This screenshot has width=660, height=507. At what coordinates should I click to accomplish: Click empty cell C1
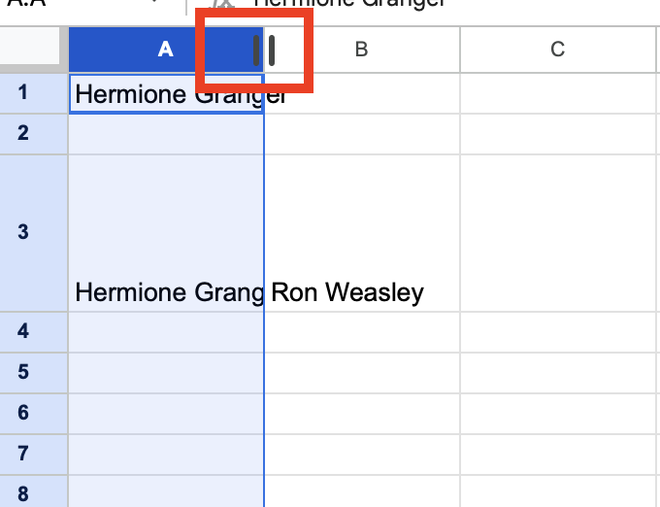point(558,94)
